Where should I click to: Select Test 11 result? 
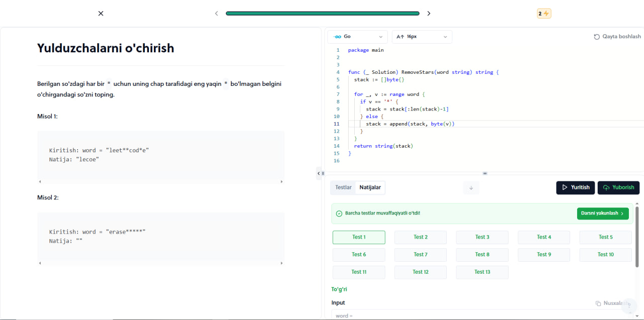[x=359, y=272]
